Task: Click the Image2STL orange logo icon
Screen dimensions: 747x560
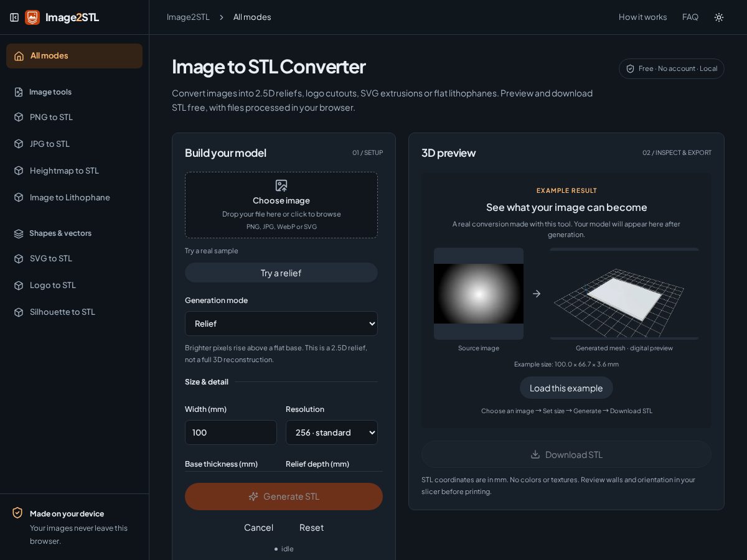Action: 32,17
